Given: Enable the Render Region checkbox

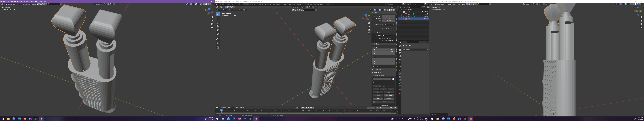Looking at the screenshot, I should [x=382, y=29].
